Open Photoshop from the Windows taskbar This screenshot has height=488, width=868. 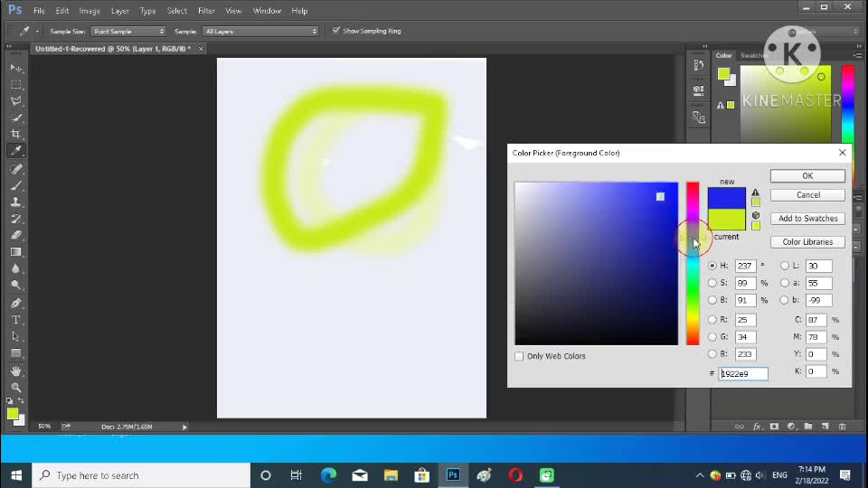click(453, 474)
